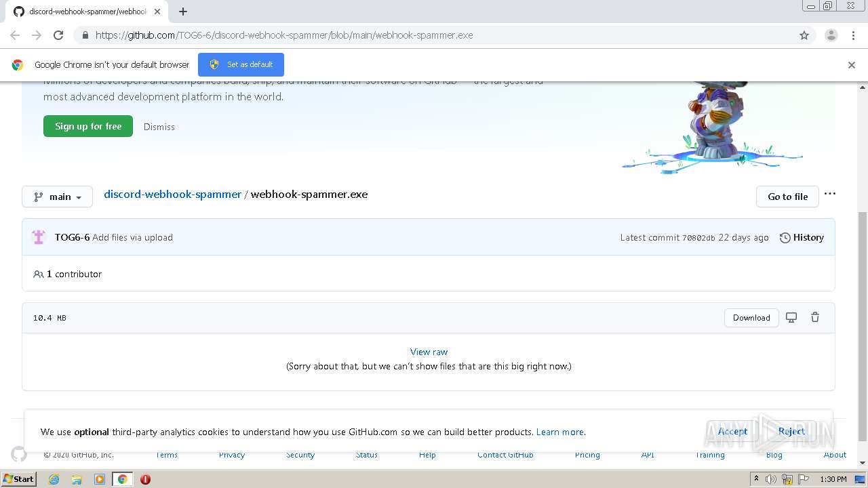Open the footer Pricing link
The width and height of the screenshot is (868, 488).
click(587, 455)
